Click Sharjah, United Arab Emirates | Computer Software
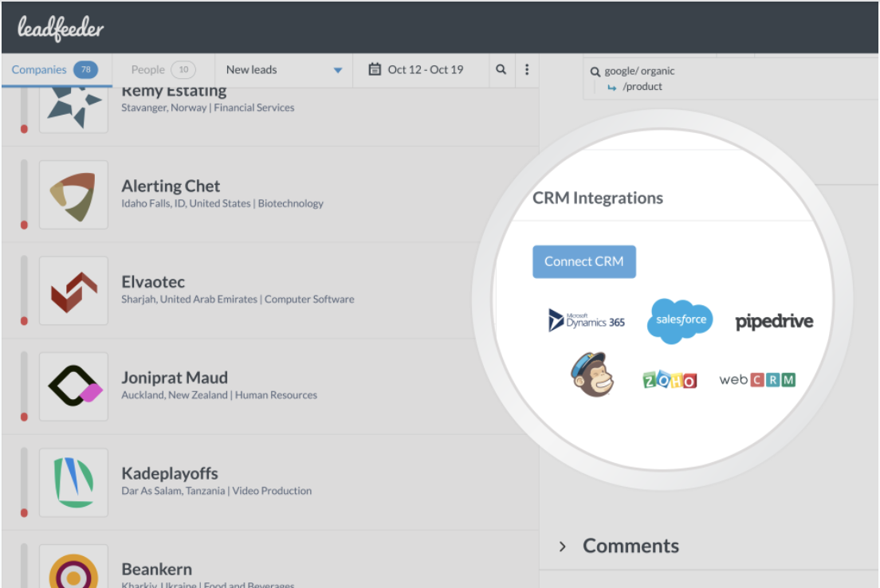This screenshot has width=880, height=588. point(238,299)
